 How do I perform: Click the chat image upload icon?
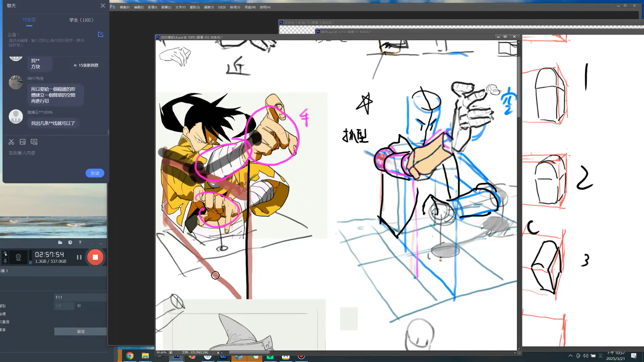tap(22, 142)
